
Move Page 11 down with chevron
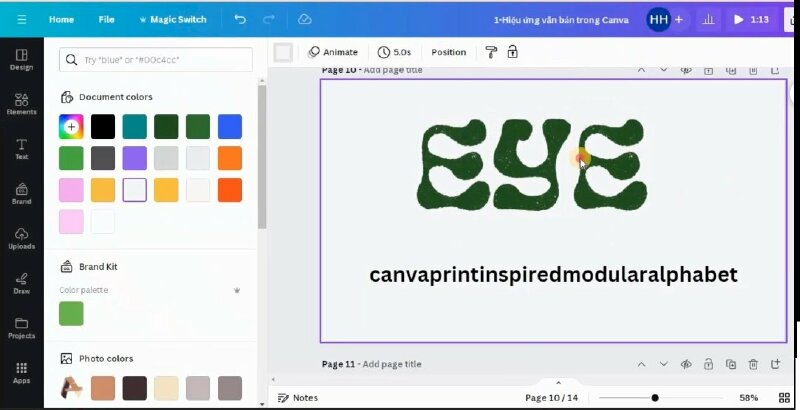pos(663,365)
